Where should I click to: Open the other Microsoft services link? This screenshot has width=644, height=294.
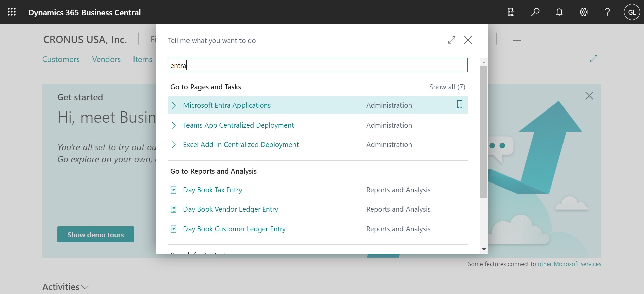[569, 264]
